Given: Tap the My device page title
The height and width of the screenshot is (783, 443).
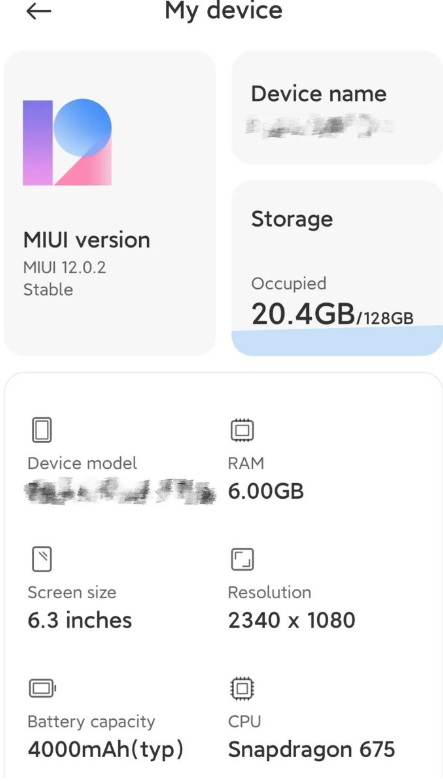Looking at the screenshot, I should click(x=224, y=10).
